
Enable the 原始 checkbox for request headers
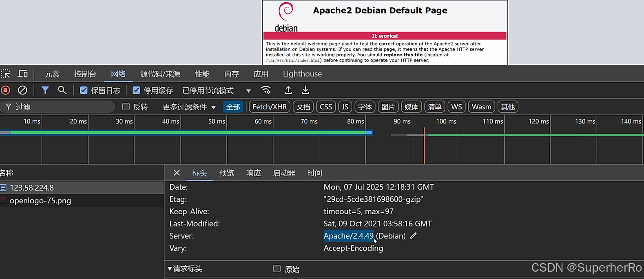277,269
